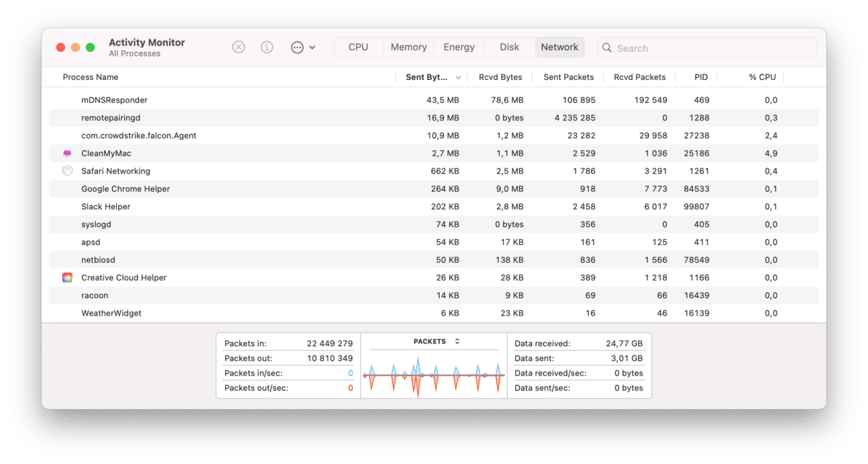
Task: Toggle sort order on Sent Bytes column
Action: (432, 77)
